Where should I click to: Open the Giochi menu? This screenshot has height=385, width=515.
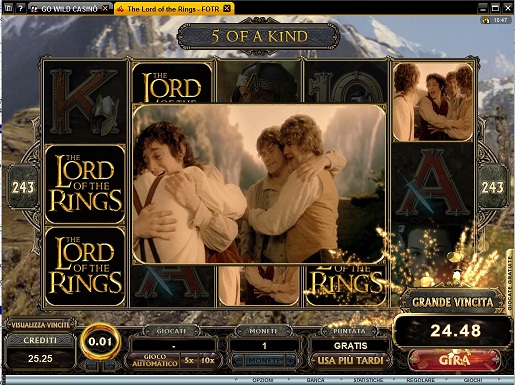(x=473, y=380)
